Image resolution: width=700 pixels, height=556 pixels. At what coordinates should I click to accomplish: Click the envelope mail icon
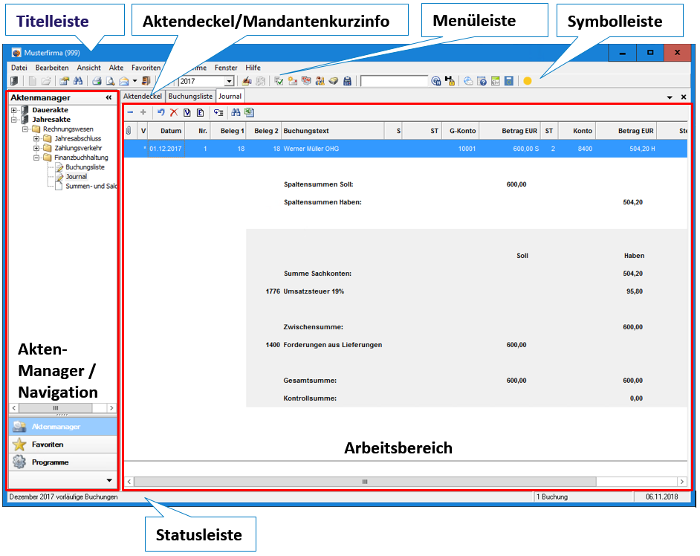pos(124,81)
